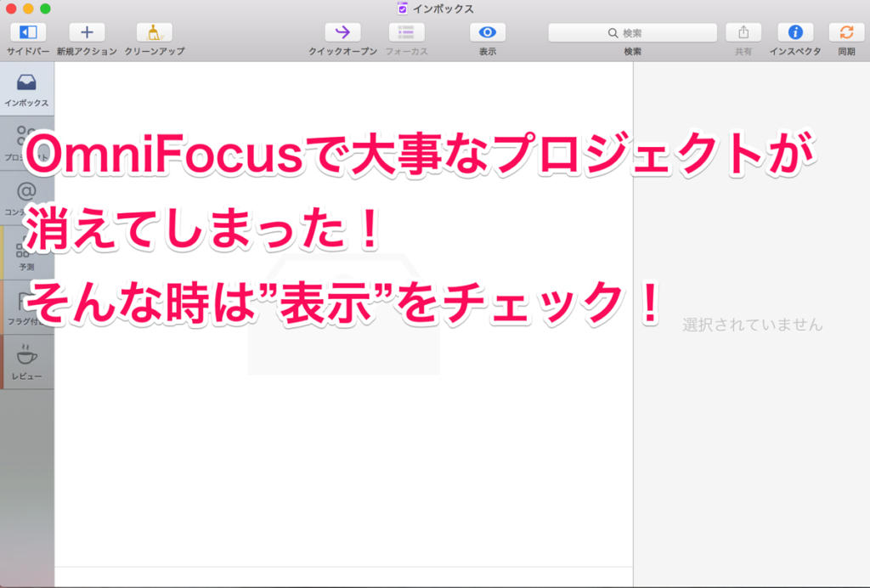Click the Focus (フォーカス) toolbar icon
The height and width of the screenshot is (588, 870).
407,33
